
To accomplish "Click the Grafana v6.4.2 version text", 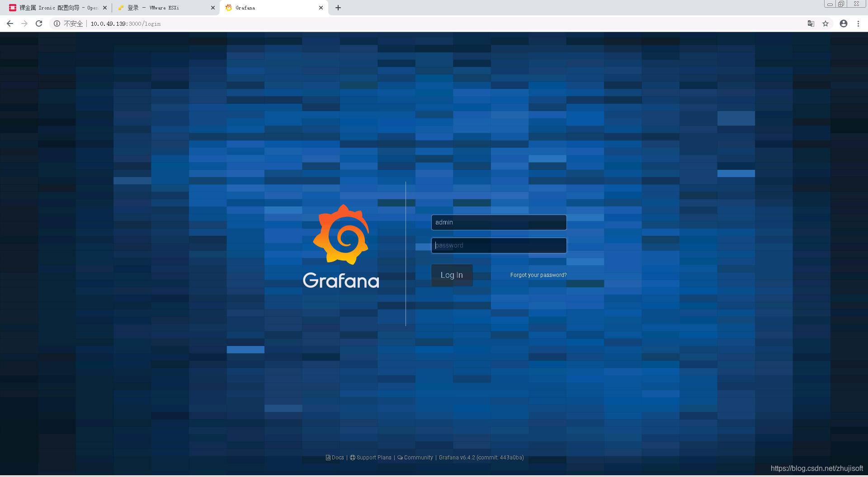I will coord(481,458).
